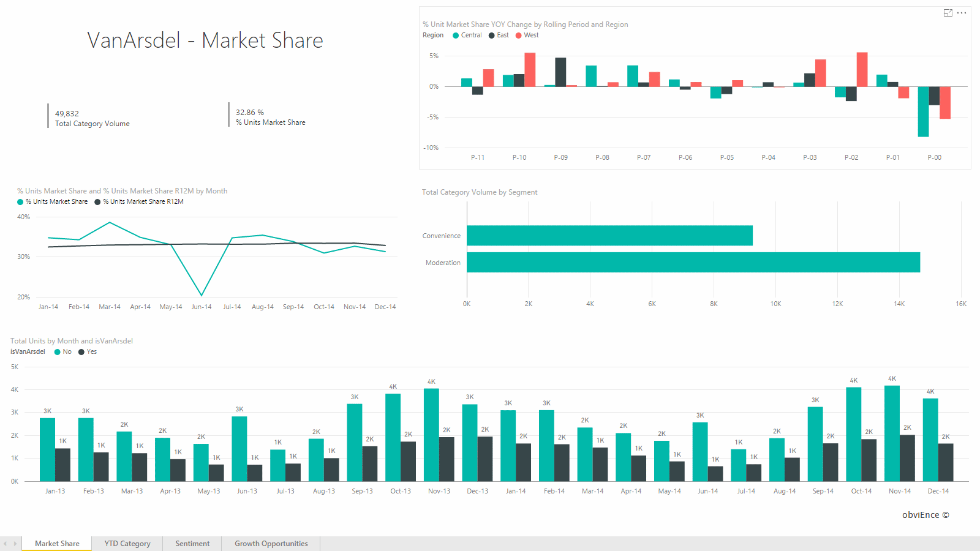Click the Total Category Volume by Segment title
Screen dimensions: 980x551
coord(480,192)
